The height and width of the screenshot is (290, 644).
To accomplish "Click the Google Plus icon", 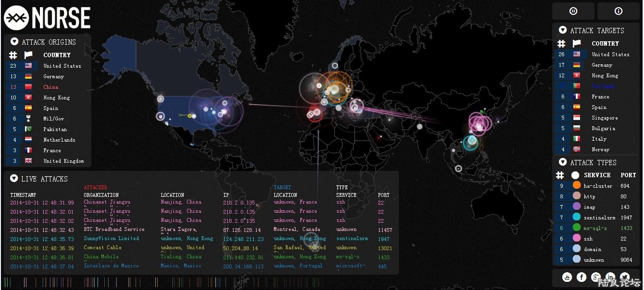I will point(596,277).
